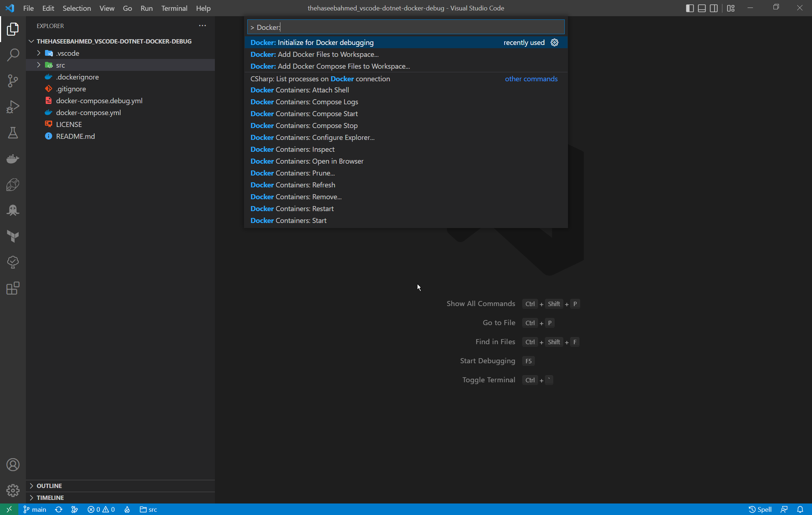Select Docker Containers: Compose Logs command

coord(304,102)
